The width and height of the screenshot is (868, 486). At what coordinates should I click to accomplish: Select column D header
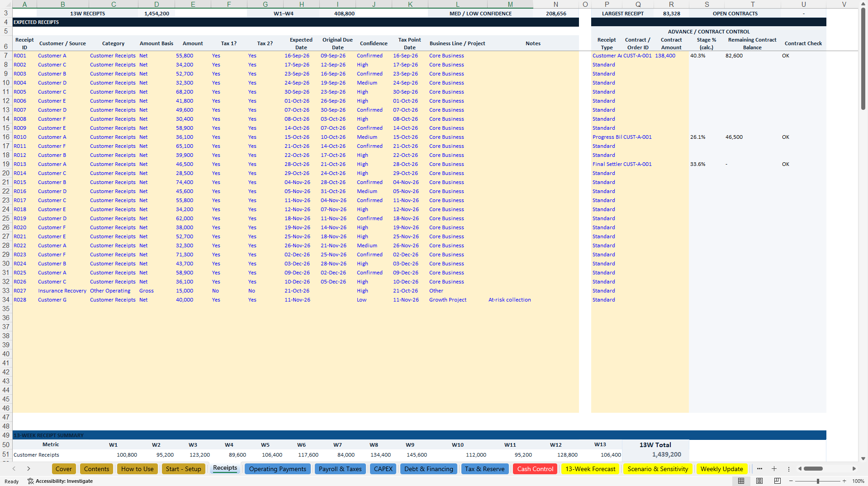(157, 4)
